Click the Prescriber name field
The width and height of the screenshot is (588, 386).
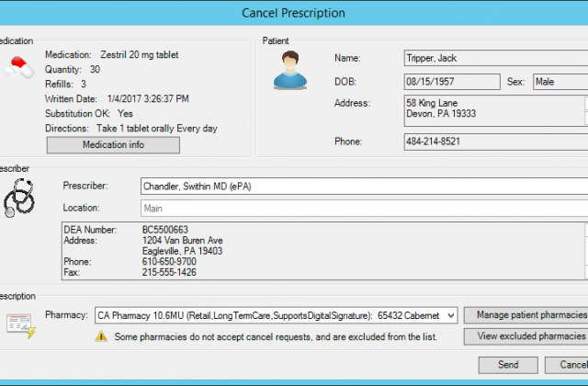click(x=363, y=187)
